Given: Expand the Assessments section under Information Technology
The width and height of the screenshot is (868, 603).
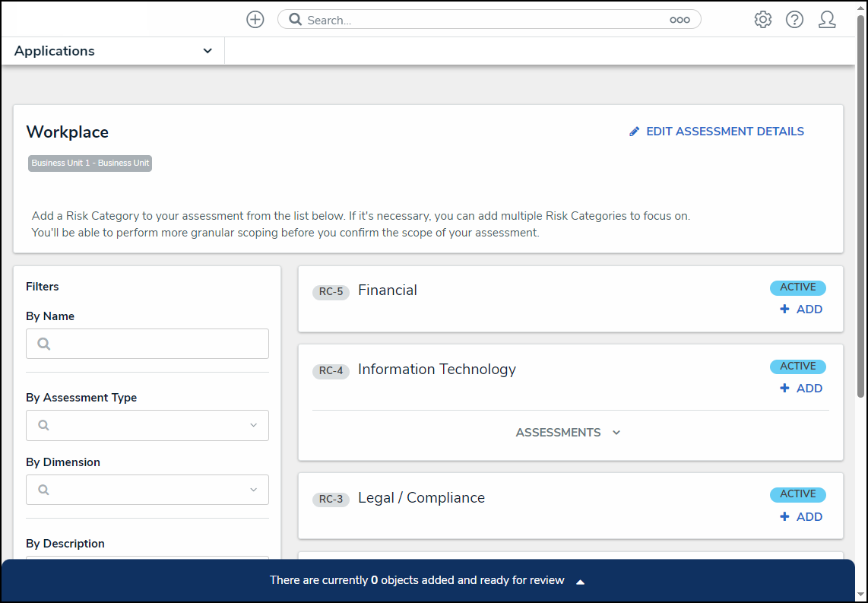Looking at the screenshot, I should 569,433.
